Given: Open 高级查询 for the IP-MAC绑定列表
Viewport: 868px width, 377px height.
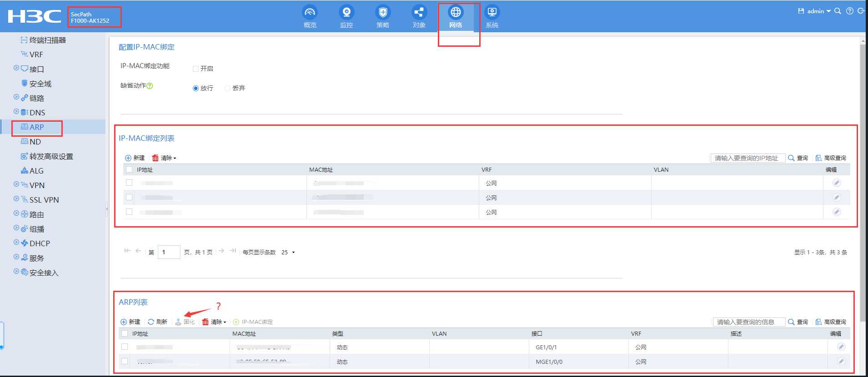Looking at the screenshot, I should tap(831, 158).
